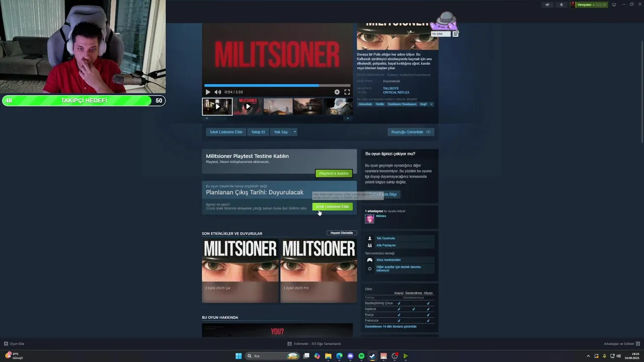Open File Explorer from the taskbar

tap(328, 356)
